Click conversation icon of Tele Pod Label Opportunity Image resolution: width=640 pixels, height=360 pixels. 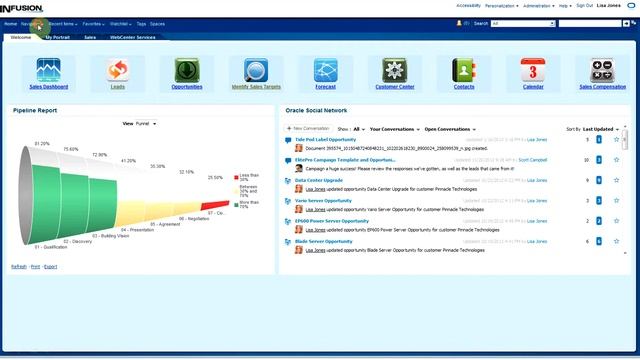[288, 140]
